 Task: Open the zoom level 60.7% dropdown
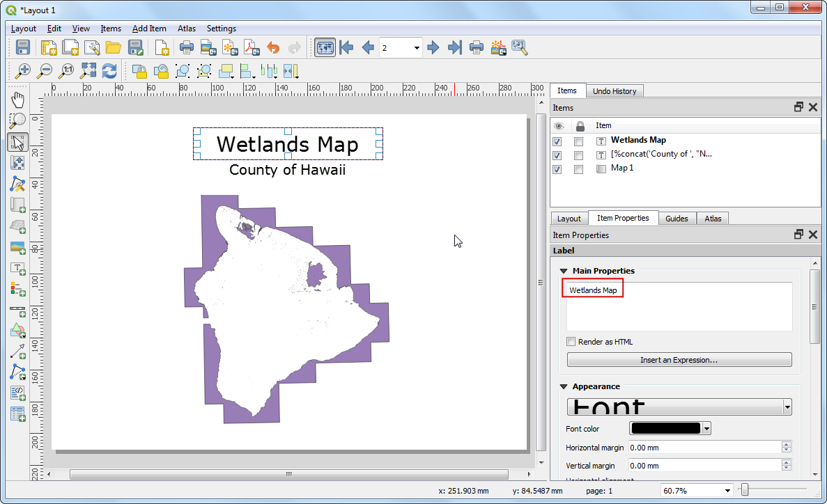click(x=728, y=491)
